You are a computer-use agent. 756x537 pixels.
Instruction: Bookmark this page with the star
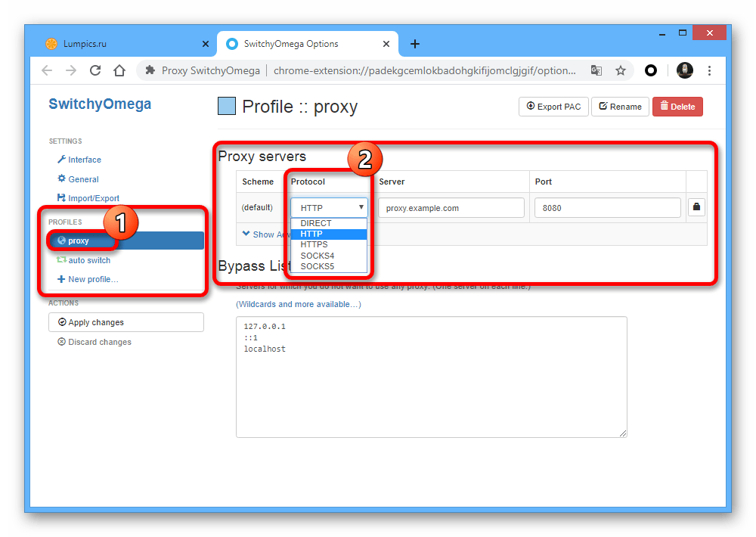(621, 70)
